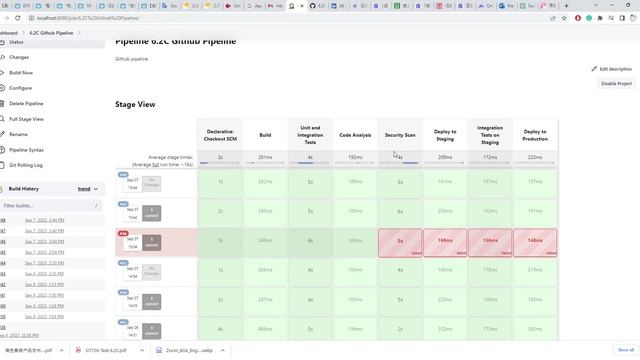Click the failed Deploy to Staging cell
Image resolution: width=640 pixels, height=360 pixels.
click(445, 243)
